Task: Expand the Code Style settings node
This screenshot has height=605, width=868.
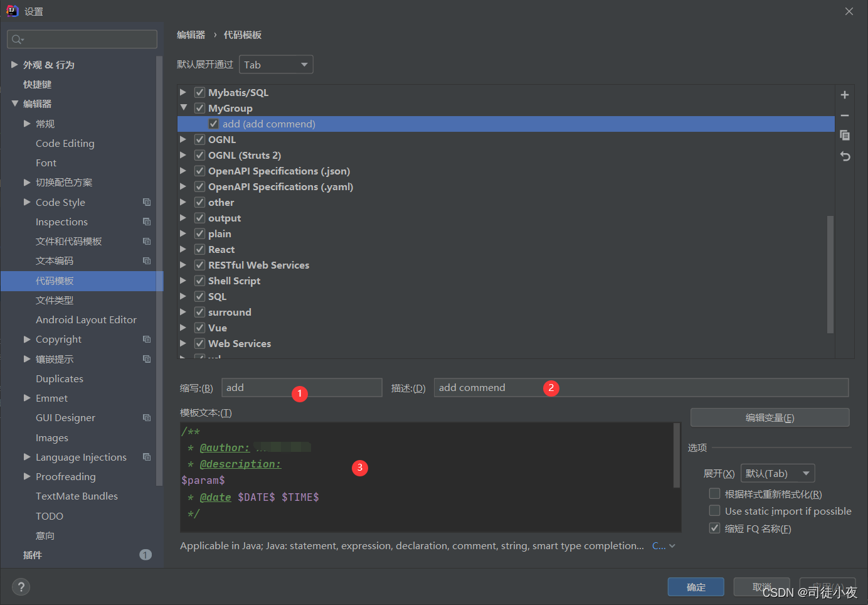Action: click(x=27, y=202)
